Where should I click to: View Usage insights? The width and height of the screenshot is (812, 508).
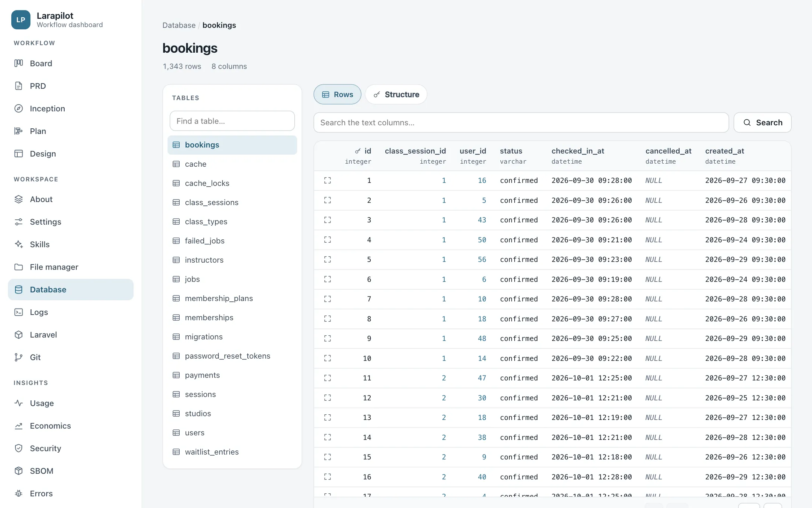[x=71, y=403]
